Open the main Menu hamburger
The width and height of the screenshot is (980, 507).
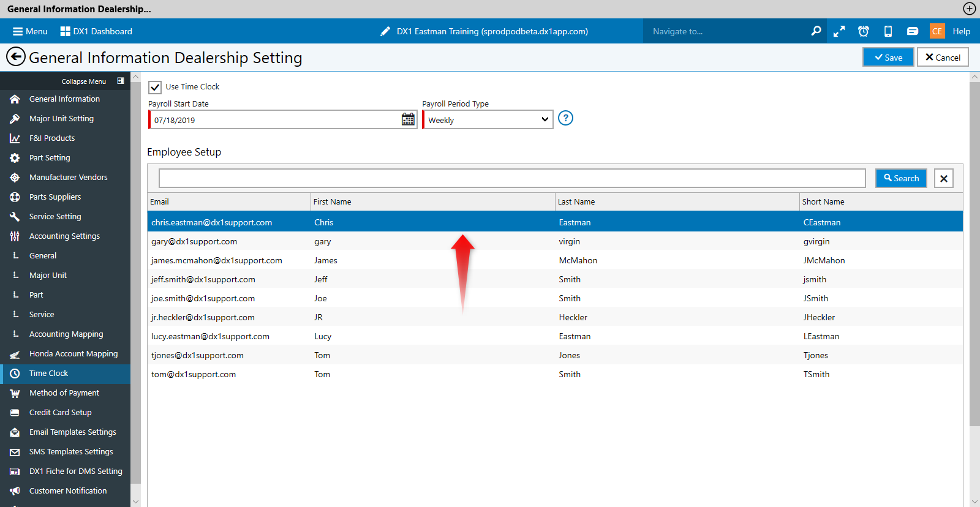[x=30, y=31]
